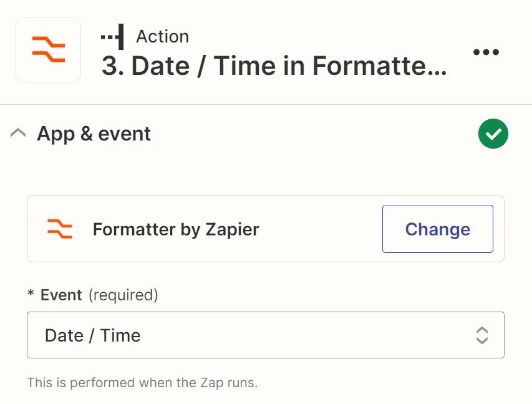This screenshot has width=532, height=404.
Task: Click small Formatter icon beside app name
Action: [60, 229]
